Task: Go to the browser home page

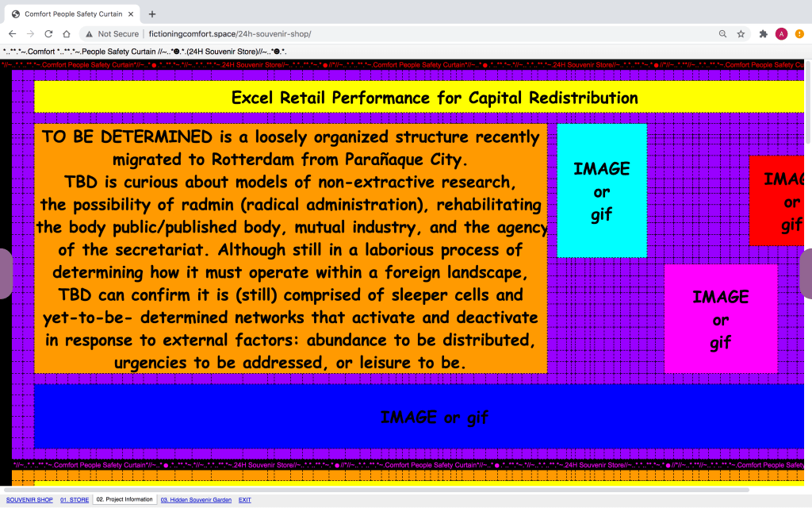Action: pyautogui.click(x=67, y=34)
